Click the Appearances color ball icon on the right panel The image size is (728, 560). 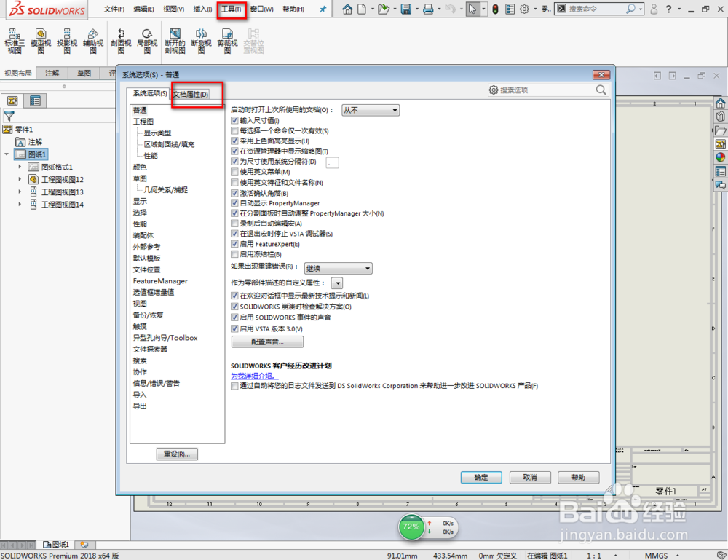(720, 157)
